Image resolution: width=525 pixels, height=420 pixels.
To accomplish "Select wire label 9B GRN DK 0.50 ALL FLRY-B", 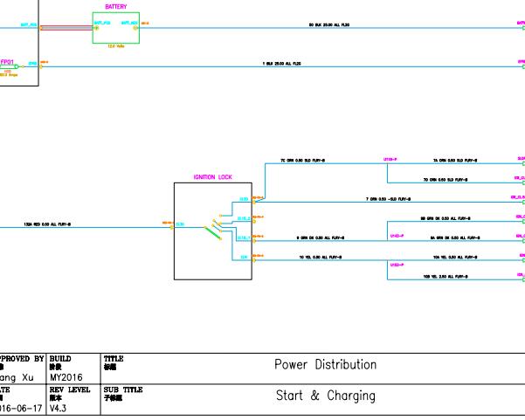I will point(445,218).
